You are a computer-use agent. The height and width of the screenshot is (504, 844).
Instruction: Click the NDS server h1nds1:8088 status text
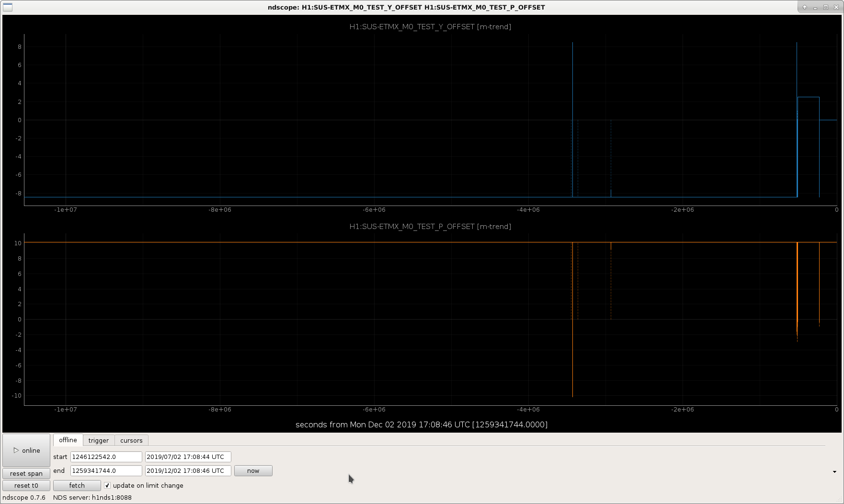click(92, 497)
